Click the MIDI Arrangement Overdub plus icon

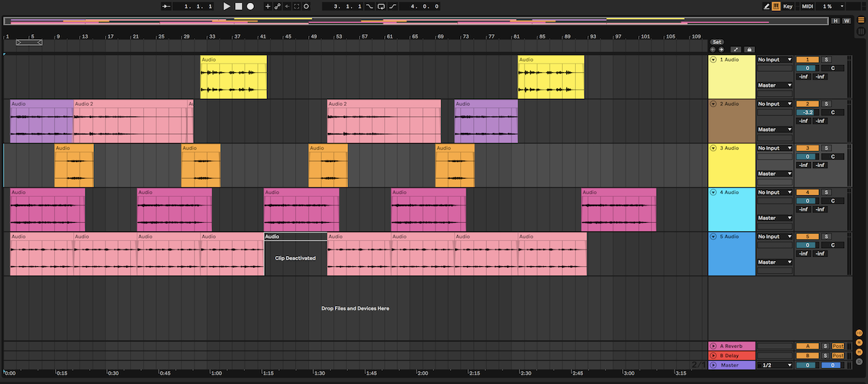268,6
